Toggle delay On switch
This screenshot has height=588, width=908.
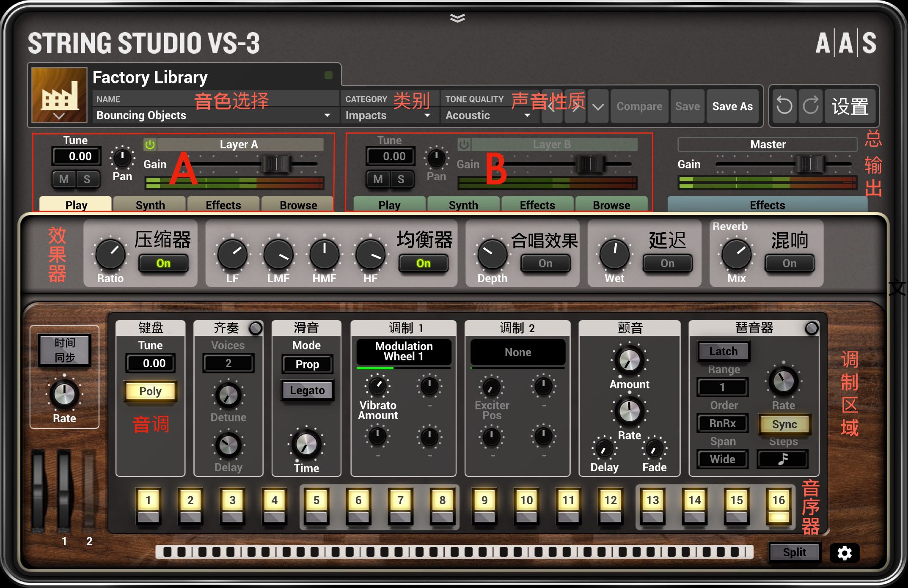pyautogui.click(x=667, y=263)
